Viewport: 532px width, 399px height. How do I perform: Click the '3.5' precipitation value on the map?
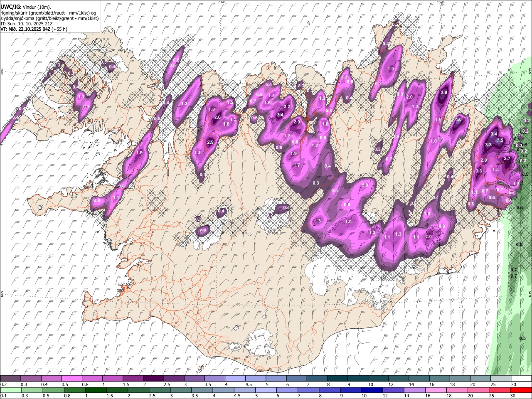coord(500,140)
